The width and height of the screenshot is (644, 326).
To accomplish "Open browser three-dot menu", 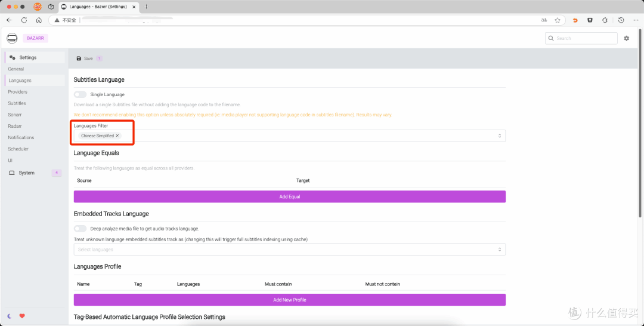I will [x=636, y=20].
